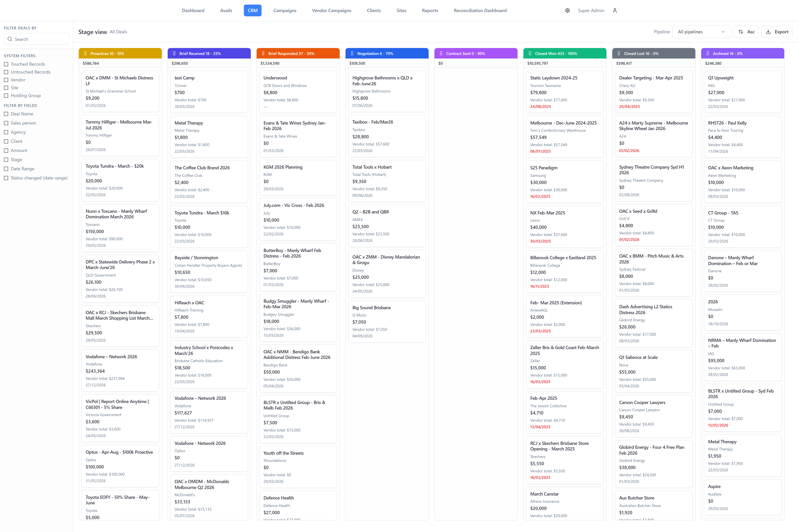
Task: Enable the Date Range filter checkbox
Action: (x=6, y=169)
